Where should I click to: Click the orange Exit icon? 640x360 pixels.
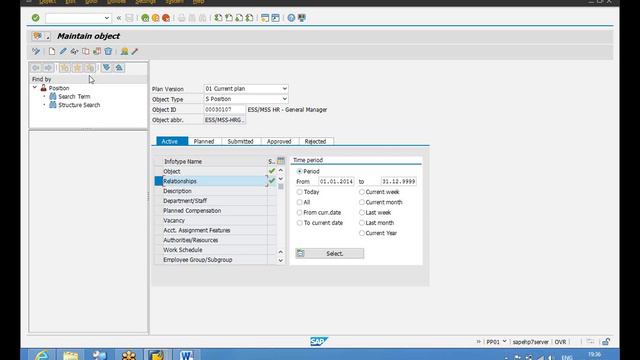pos(156,18)
